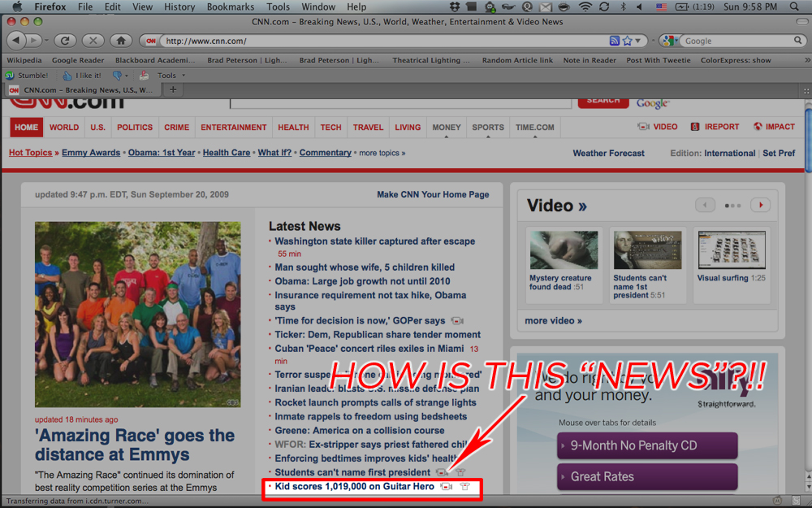Click the Bluetooth icon in the menu bar
The width and height of the screenshot is (812, 508).
(623, 7)
